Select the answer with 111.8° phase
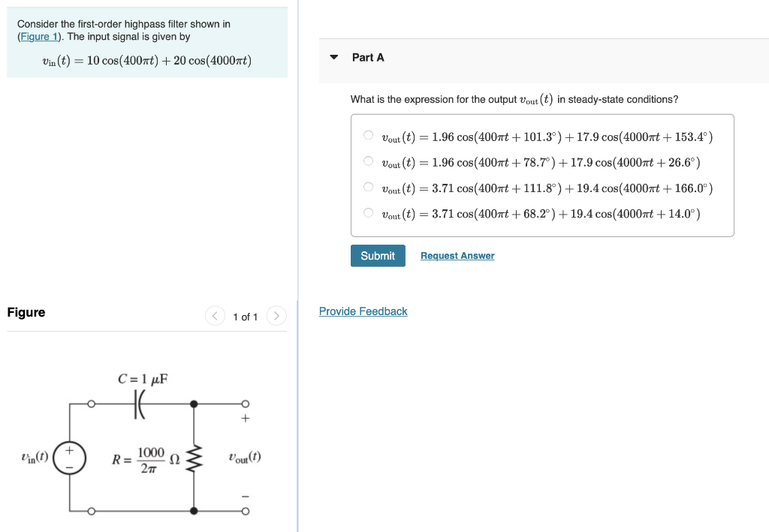The height and width of the screenshot is (532, 769). (369, 187)
